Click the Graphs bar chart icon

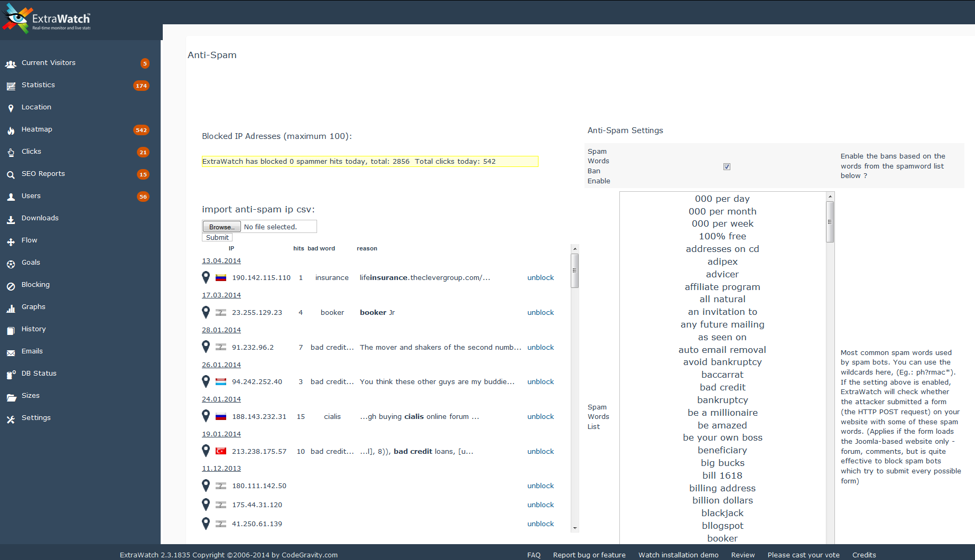point(11,308)
